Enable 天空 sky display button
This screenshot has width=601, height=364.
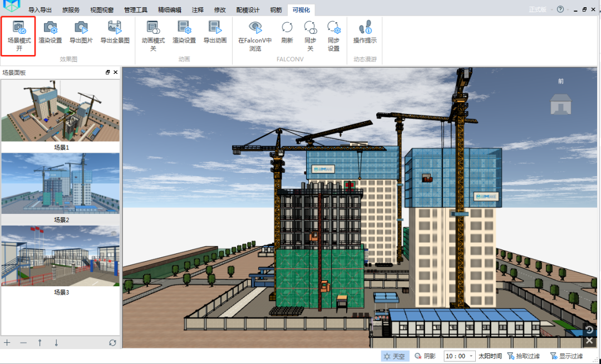(395, 356)
